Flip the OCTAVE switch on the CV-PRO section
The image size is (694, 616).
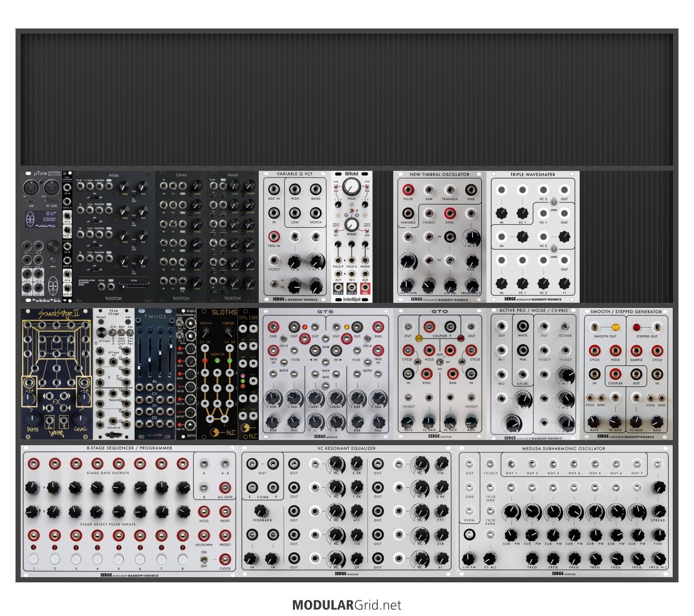click(566, 326)
